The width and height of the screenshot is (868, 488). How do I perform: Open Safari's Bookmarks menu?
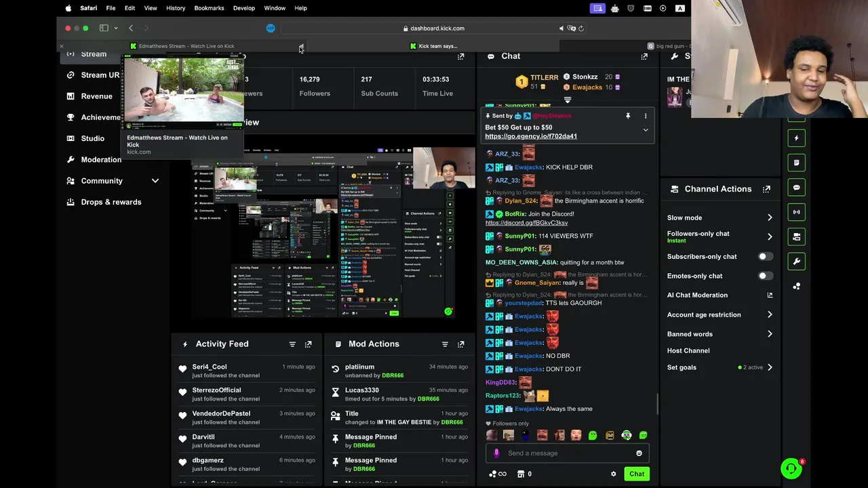pos(209,8)
